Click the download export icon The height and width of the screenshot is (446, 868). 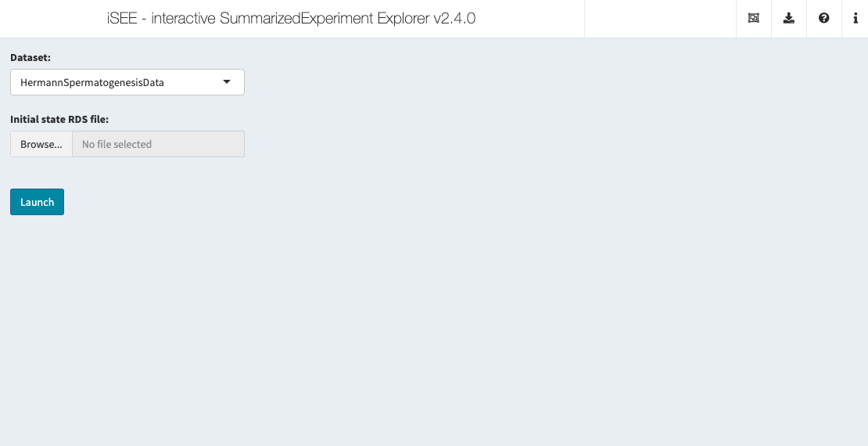tap(789, 19)
